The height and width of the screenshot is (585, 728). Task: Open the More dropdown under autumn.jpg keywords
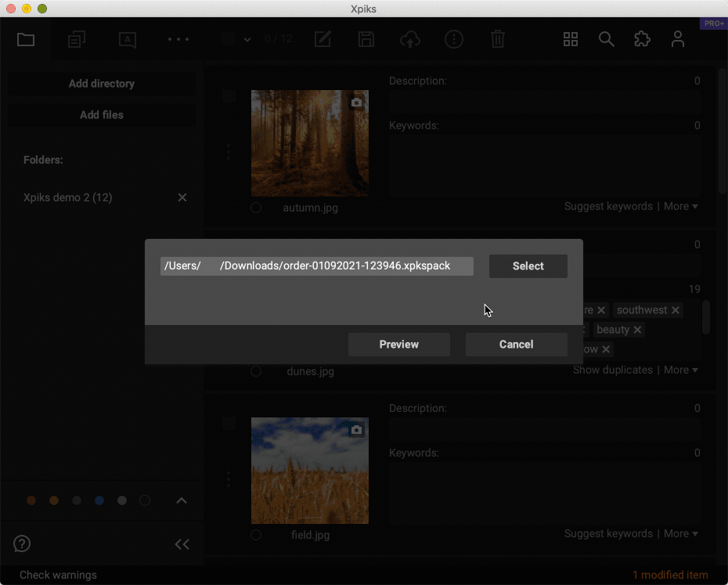pos(680,207)
